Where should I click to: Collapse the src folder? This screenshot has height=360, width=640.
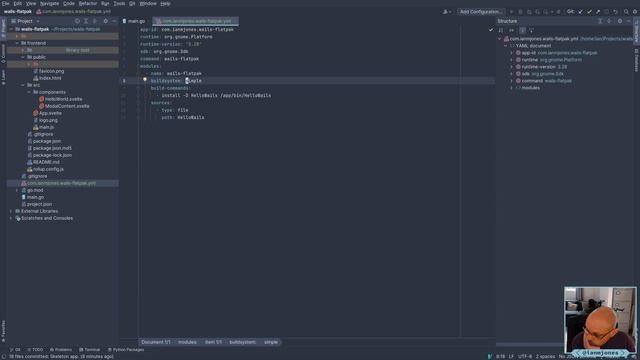pyautogui.click(x=23, y=85)
